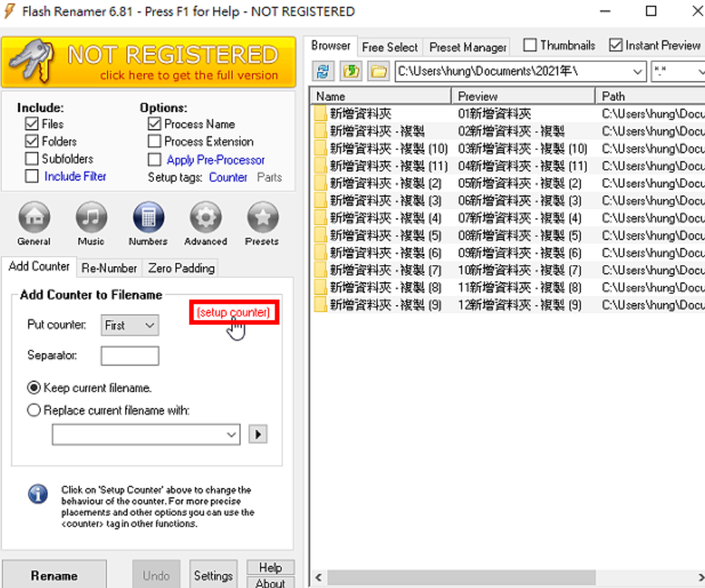Click the Preview column header
The width and height of the screenshot is (705, 588).
point(523,96)
